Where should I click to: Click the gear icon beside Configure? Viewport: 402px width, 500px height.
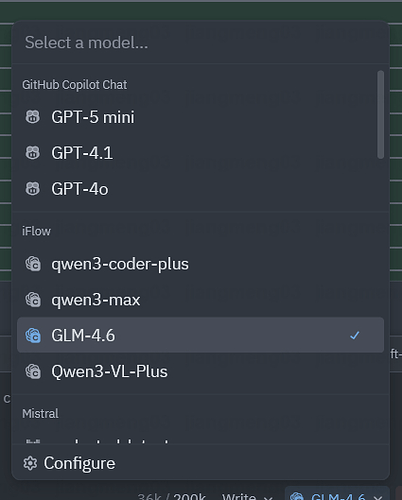[30, 463]
